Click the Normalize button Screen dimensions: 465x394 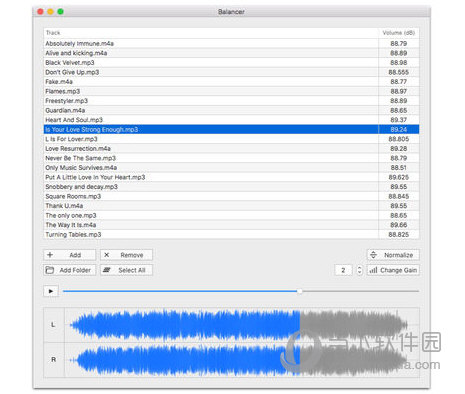[393, 255]
